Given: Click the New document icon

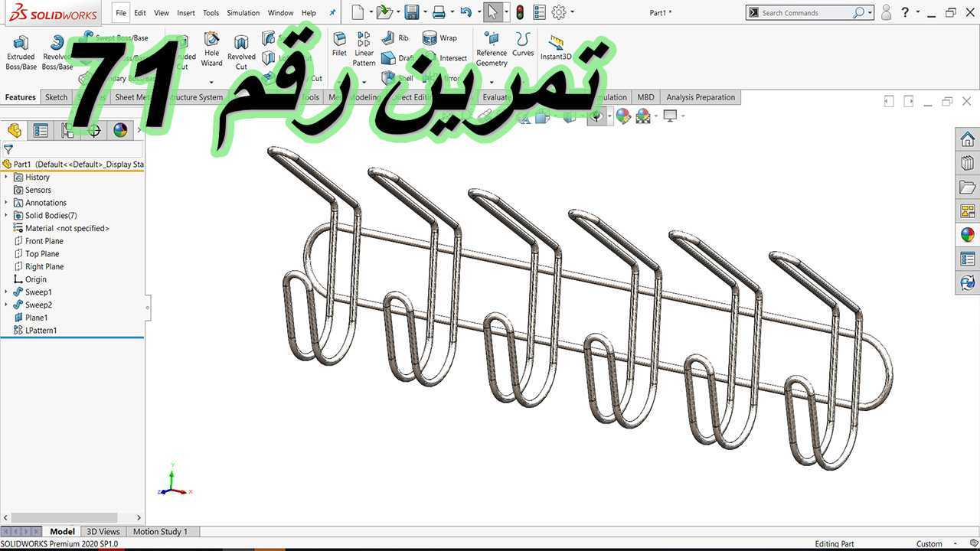Looking at the screenshot, I should (358, 12).
